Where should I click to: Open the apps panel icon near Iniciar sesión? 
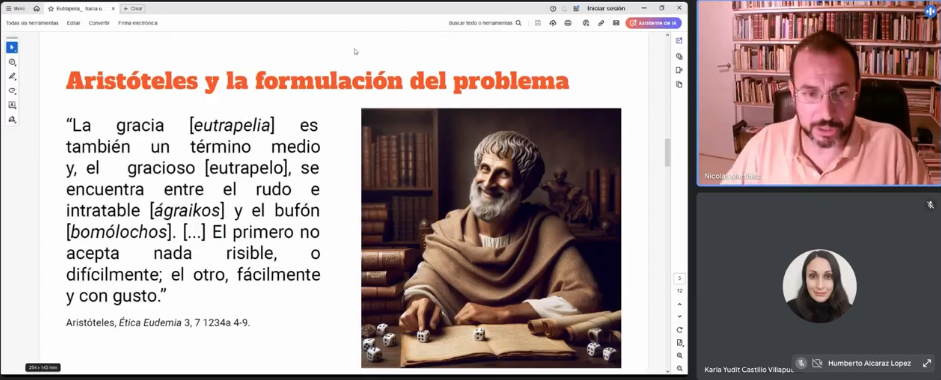click(576, 8)
